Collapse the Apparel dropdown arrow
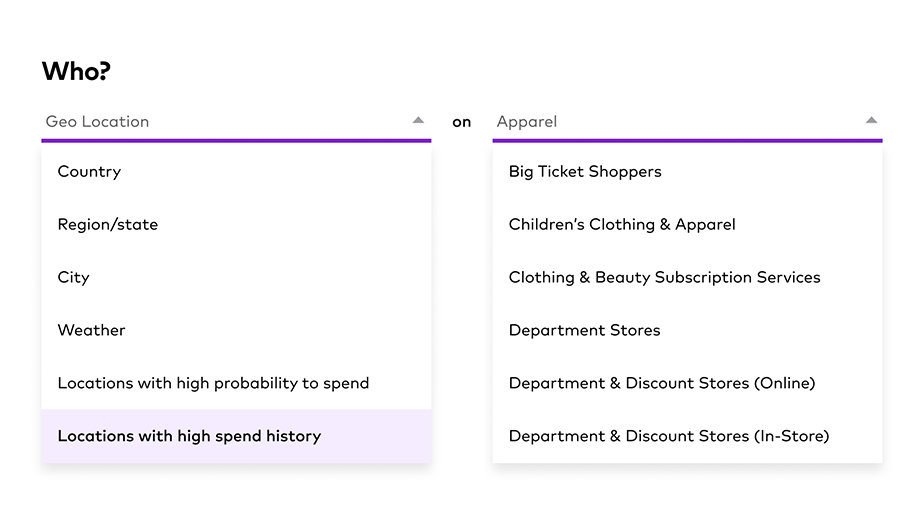Image resolution: width=924 pixels, height=520 pixels. (871, 121)
